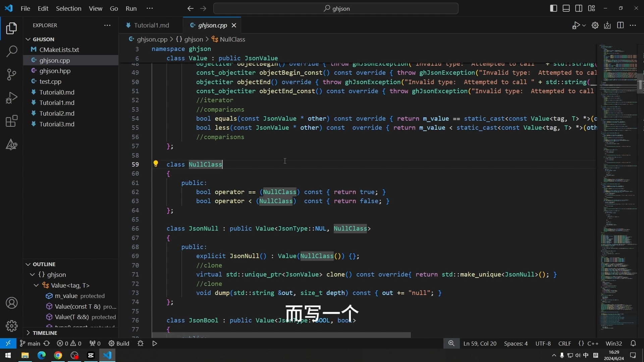Go forward in navigation history
The height and width of the screenshot is (362, 644).
pyautogui.click(x=203, y=8)
